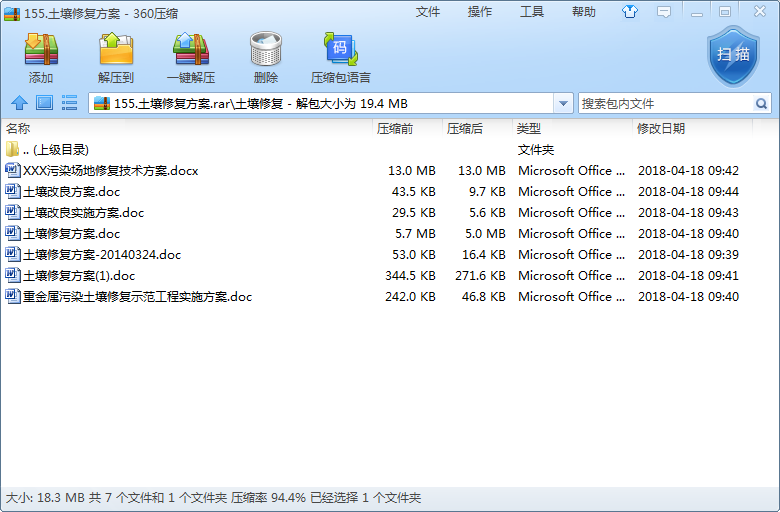Click the 搜索包内文件 search field
Image resolution: width=780 pixels, height=512 pixels.
coord(664,103)
